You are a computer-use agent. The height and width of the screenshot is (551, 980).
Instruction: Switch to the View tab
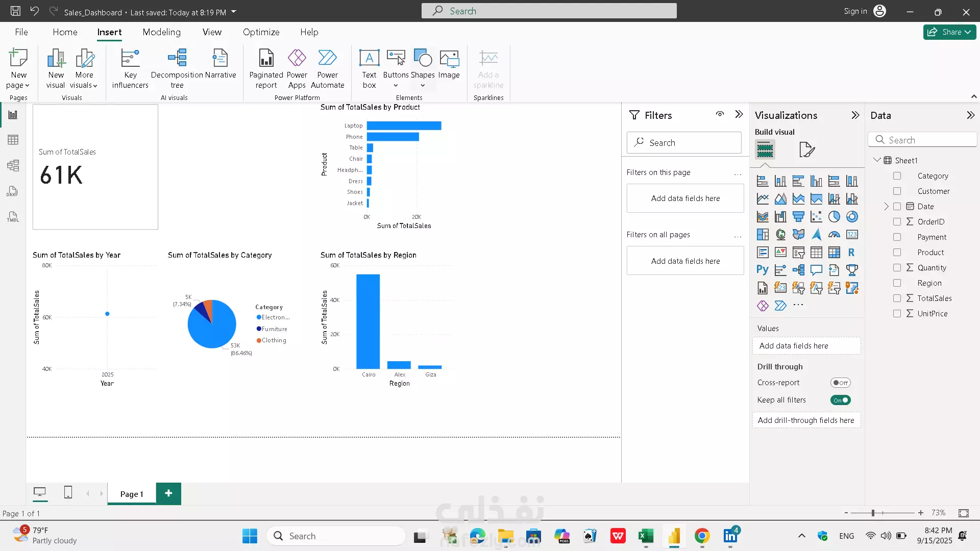pyautogui.click(x=212, y=32)
